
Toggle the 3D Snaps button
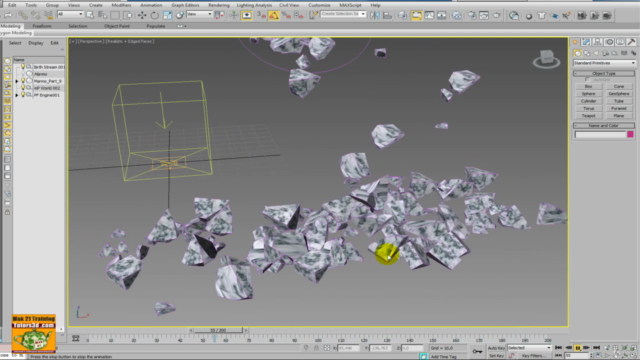262,15
